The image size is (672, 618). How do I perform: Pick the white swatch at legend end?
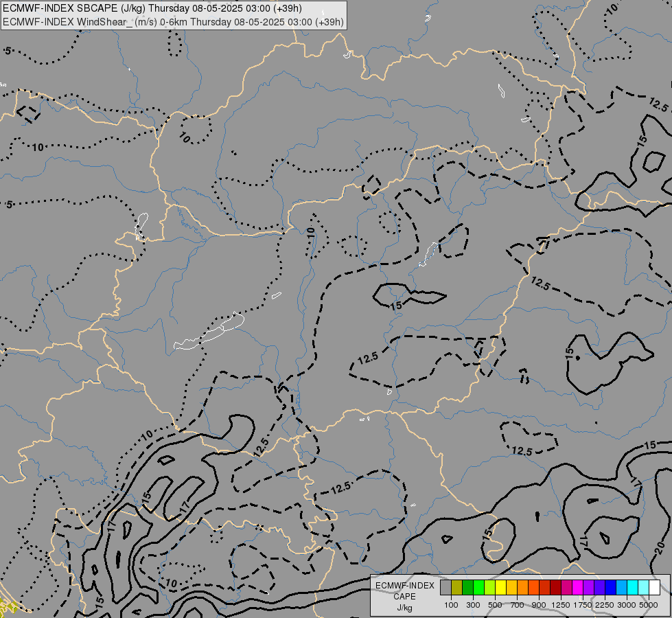click(654, 587)
